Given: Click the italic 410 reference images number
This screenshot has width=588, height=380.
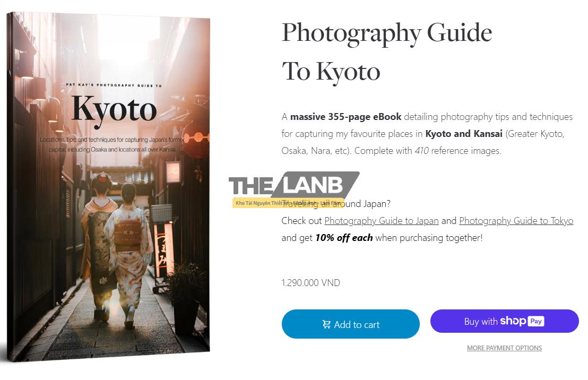Looking at the screenshot, I should tap(421, 151).
